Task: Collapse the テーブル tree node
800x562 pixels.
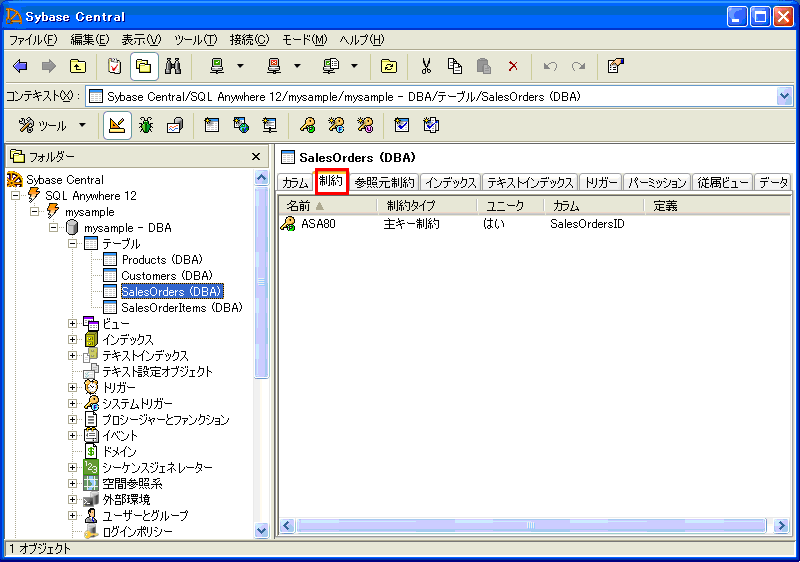Action: (x=73, y=243)
